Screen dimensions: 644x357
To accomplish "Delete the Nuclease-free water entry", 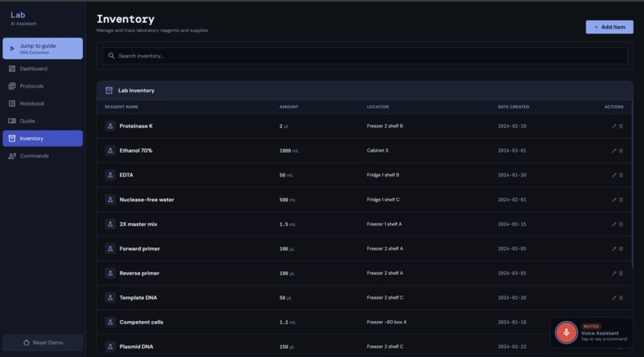I will pyautogui.click(x=621, y=200).
